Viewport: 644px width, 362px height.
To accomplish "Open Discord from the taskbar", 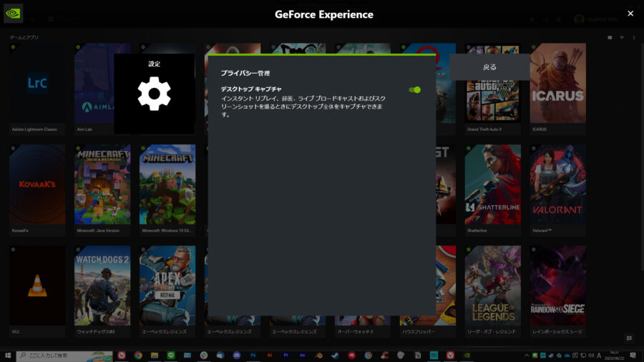I will coord(237,356).
